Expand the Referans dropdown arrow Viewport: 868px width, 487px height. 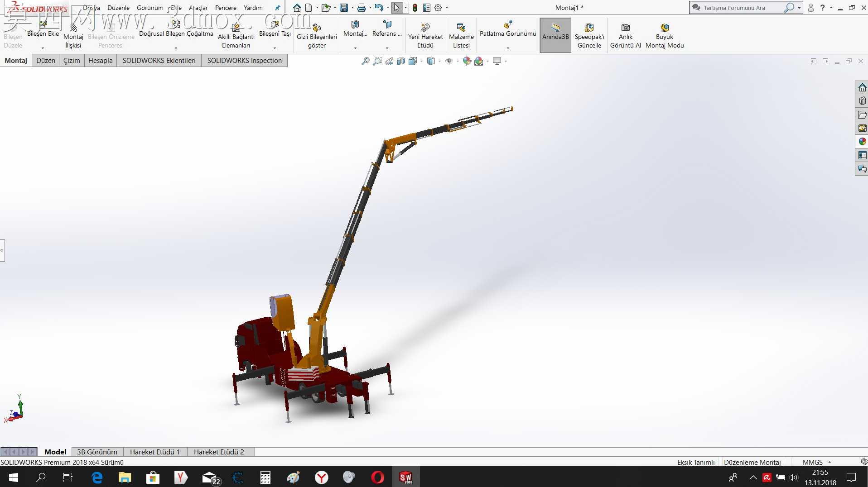[x=387, y=48]
